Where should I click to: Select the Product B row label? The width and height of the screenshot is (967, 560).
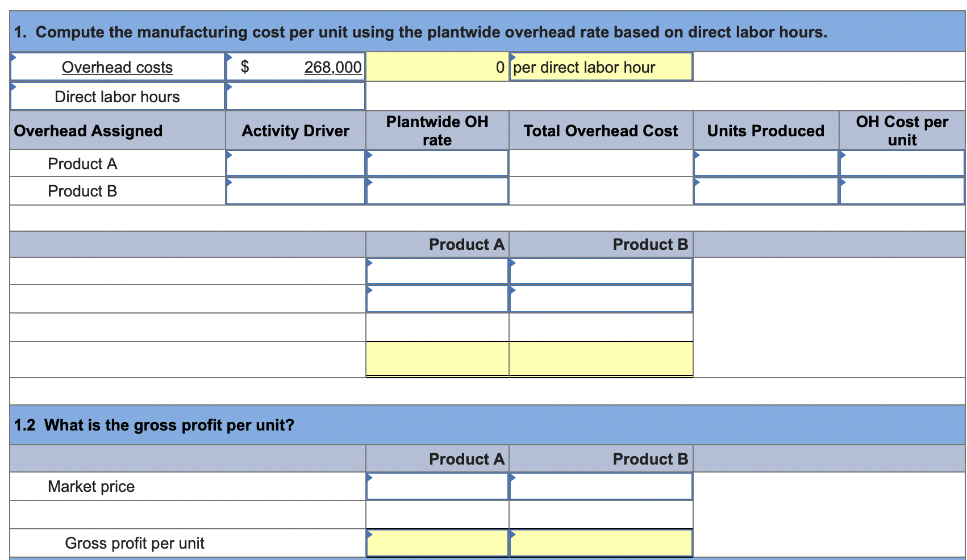pyautogui.click(x=82, y=191)
